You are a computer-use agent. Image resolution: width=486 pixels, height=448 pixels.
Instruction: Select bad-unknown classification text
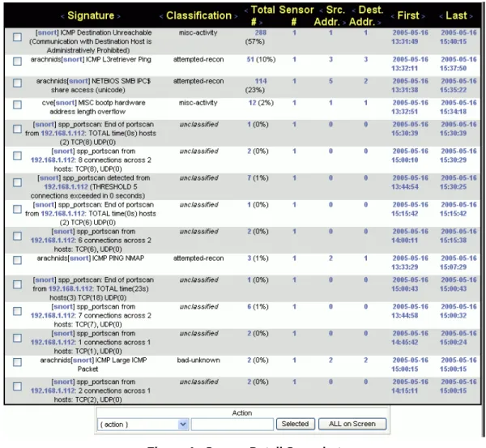198,361
